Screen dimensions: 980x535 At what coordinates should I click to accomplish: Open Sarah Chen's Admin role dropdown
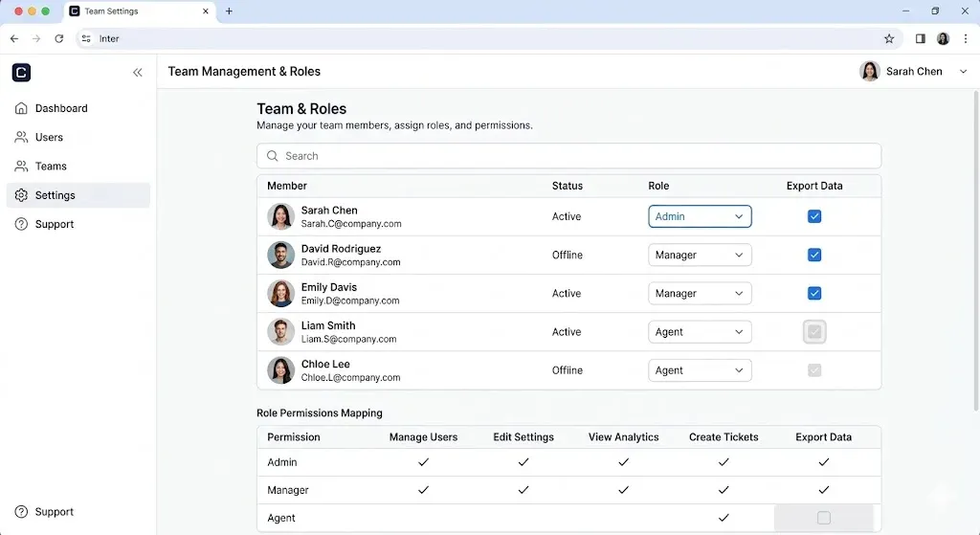(700, 216)
